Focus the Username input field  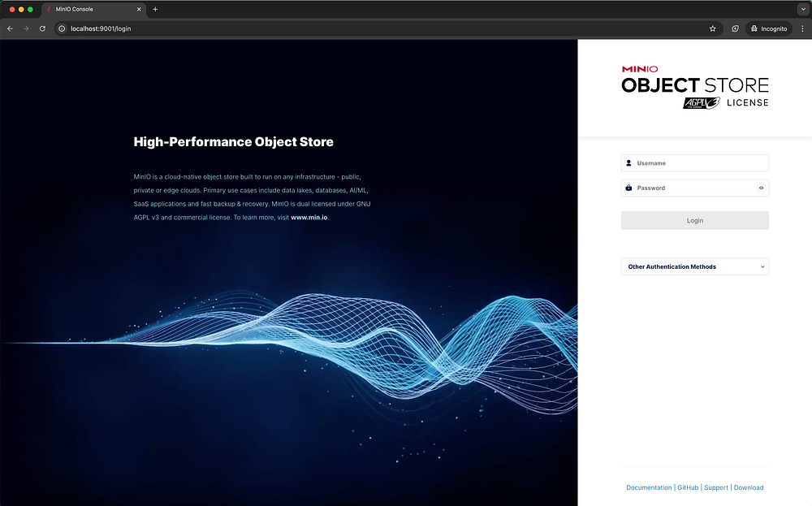pos(695,163)
